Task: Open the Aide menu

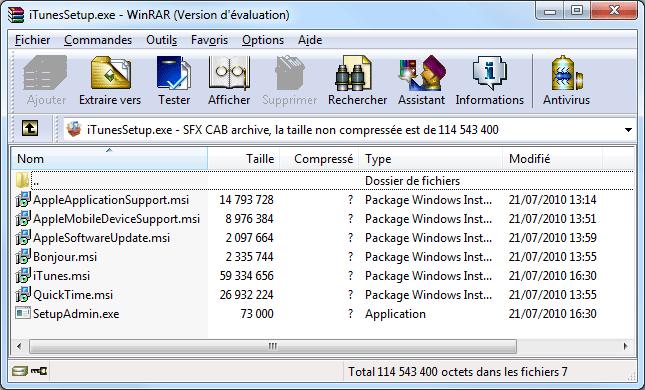Action: (310, 40)
